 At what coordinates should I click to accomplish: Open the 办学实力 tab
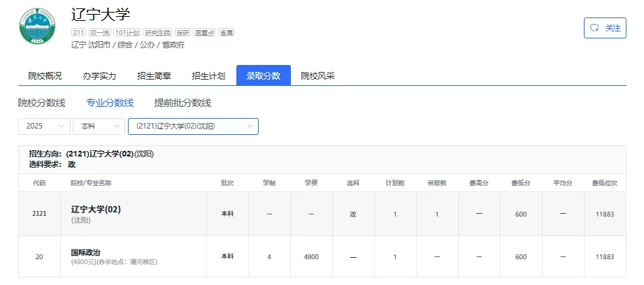(99, 76)
